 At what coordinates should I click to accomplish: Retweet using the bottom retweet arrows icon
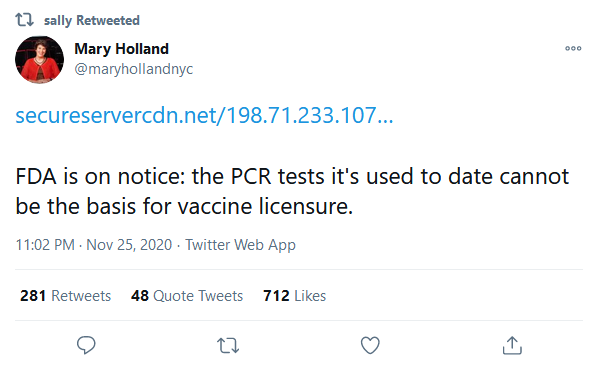click(x=228, y=346)
